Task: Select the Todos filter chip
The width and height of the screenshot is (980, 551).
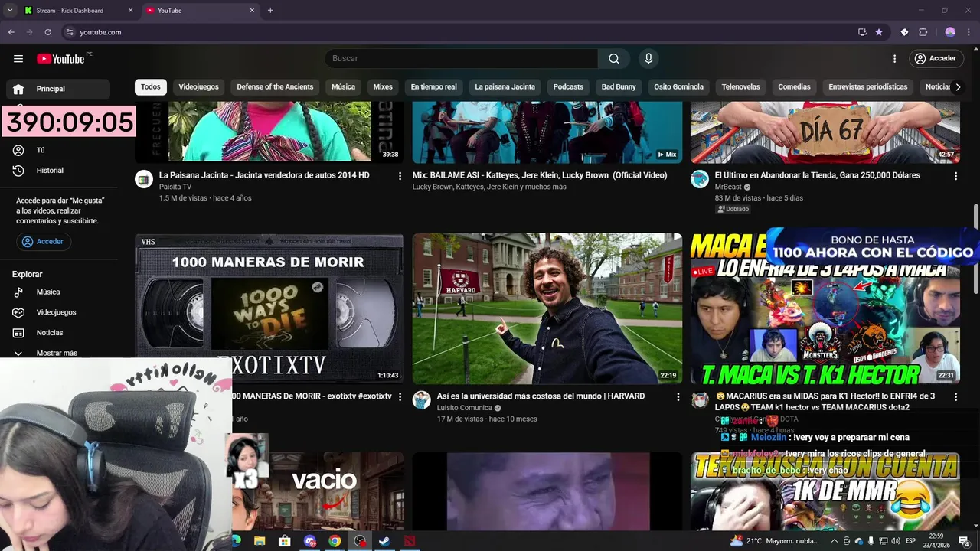Action: click(151, 87)
